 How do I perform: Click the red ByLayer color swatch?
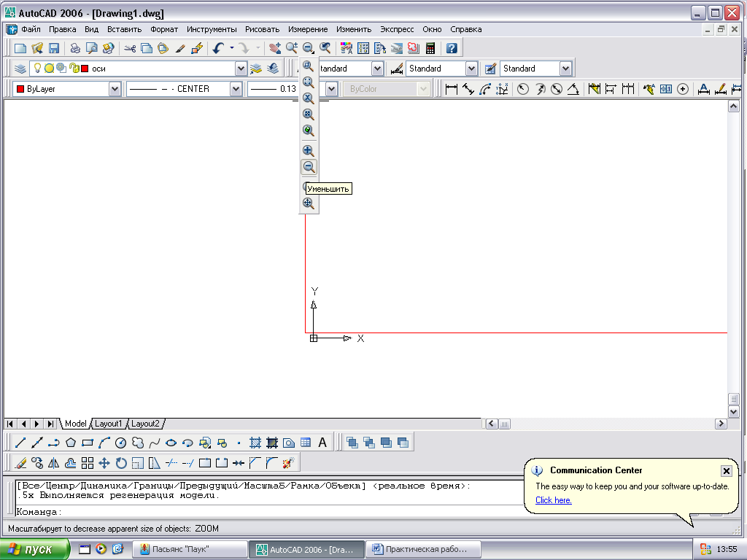tap(20, 89)
